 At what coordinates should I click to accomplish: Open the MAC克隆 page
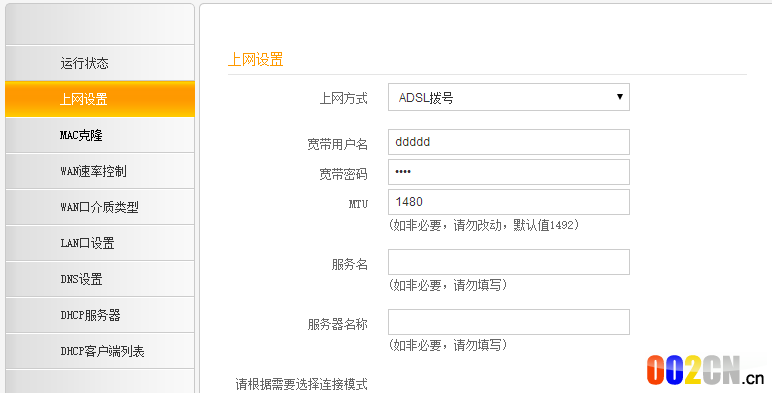(100, 135)
